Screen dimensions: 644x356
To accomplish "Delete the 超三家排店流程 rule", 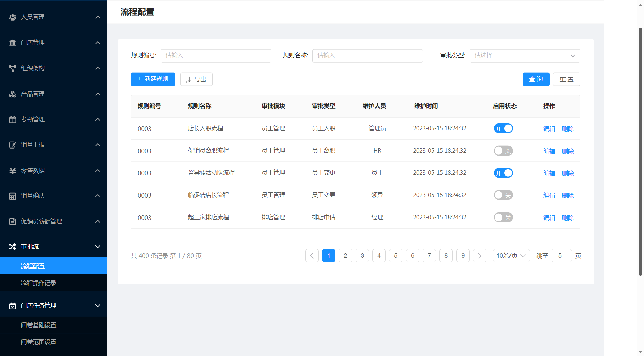I will pos(568,218).
